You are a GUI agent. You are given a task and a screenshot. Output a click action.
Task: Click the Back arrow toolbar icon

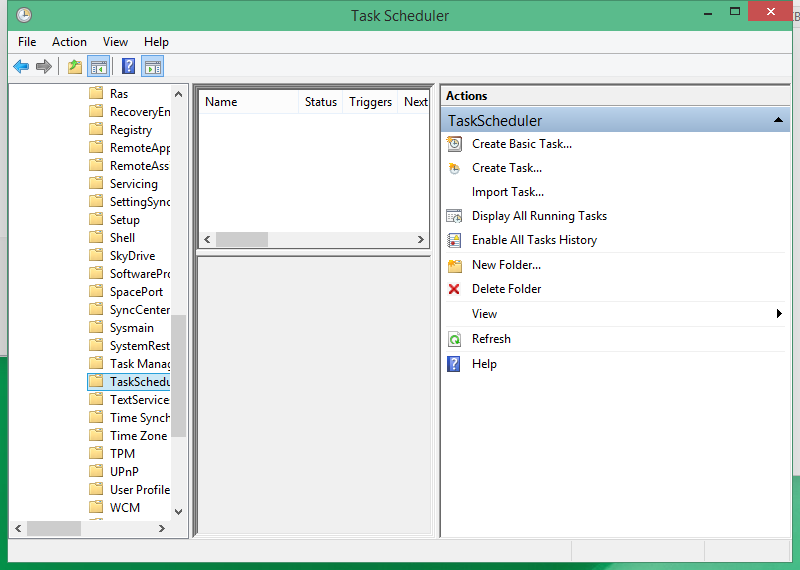[x=21, y=66]
